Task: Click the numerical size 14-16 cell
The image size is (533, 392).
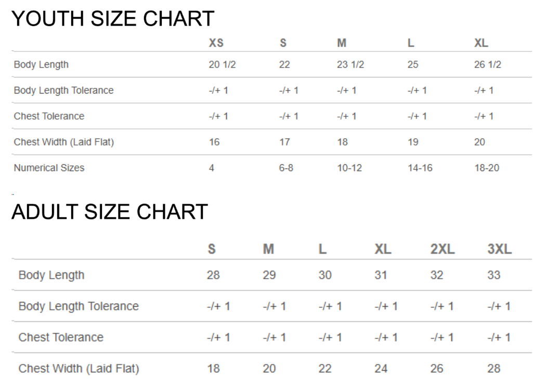Action: coord(420,168)
